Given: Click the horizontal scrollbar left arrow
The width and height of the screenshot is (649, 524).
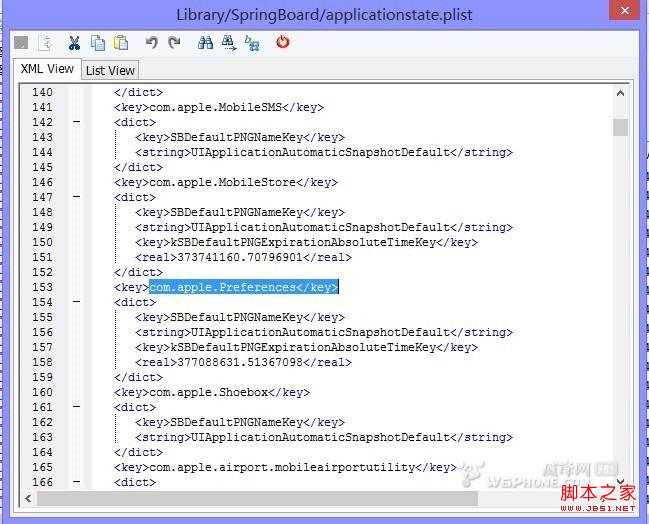Looking at the screenshot, I should [28, 498].
